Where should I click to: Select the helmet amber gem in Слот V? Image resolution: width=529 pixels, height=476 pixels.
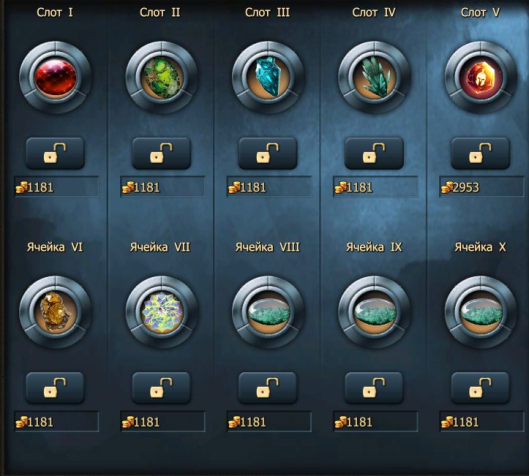pos(480,78)
